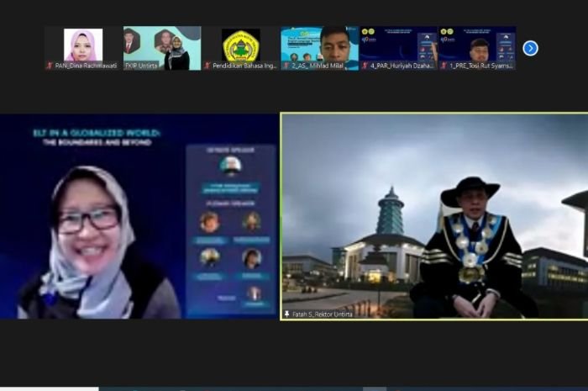The width and height of the screenshot is (588, 391).
Task: Click muted mic icon on PAN_Dina Rachmawati tile
Action: click(x=50, y=66)
